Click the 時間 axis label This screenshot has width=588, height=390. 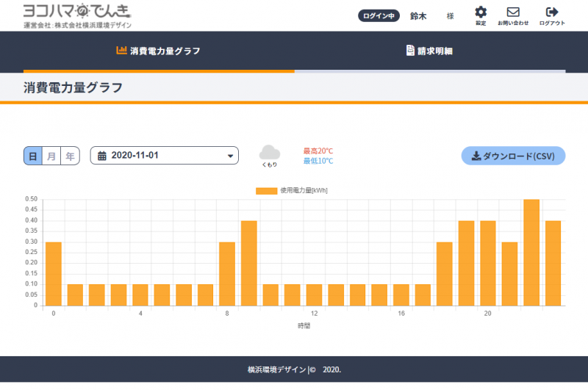coord(304,325)
